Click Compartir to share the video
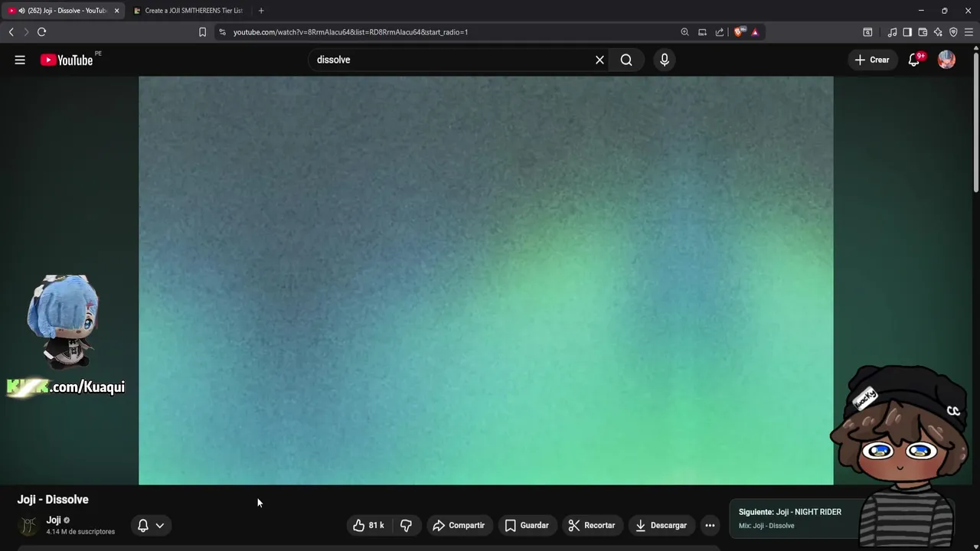980x551 pixels. [459, 525]
